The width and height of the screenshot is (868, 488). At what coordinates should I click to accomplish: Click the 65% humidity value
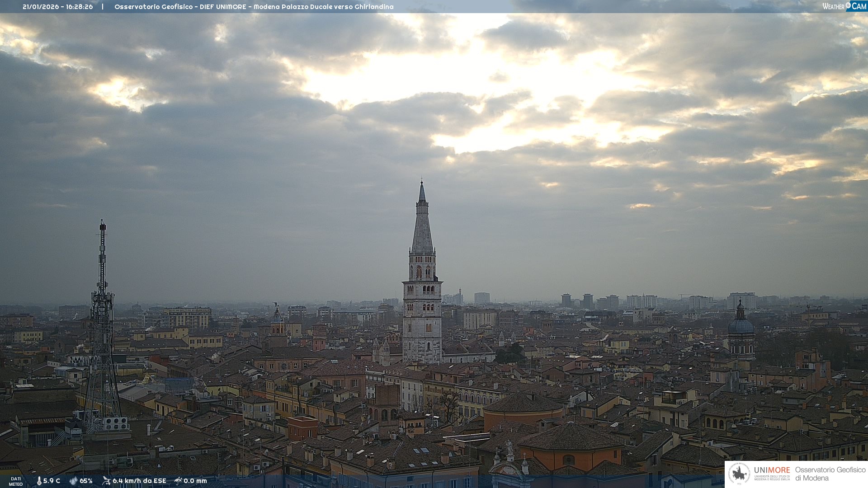point(86,481)
